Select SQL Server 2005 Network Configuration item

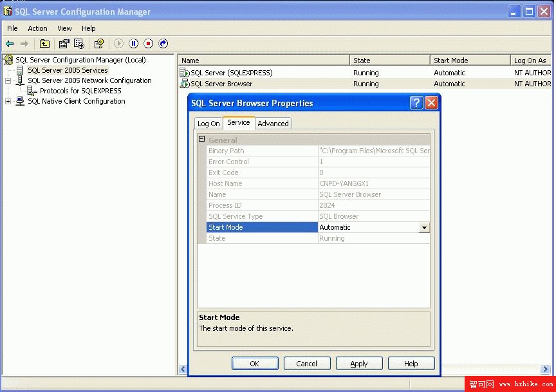point(89,80)
